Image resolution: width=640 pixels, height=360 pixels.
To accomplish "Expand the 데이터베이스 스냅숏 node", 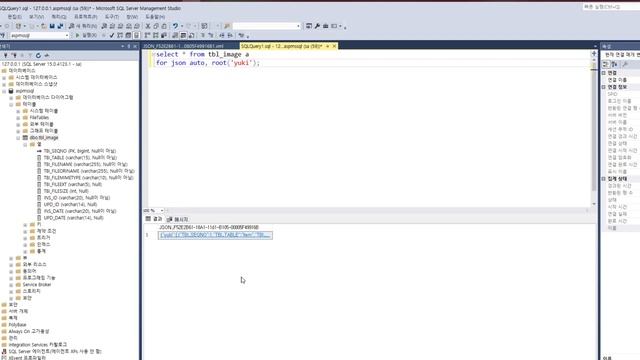I will pyautogui.click(x=4, y=84).
